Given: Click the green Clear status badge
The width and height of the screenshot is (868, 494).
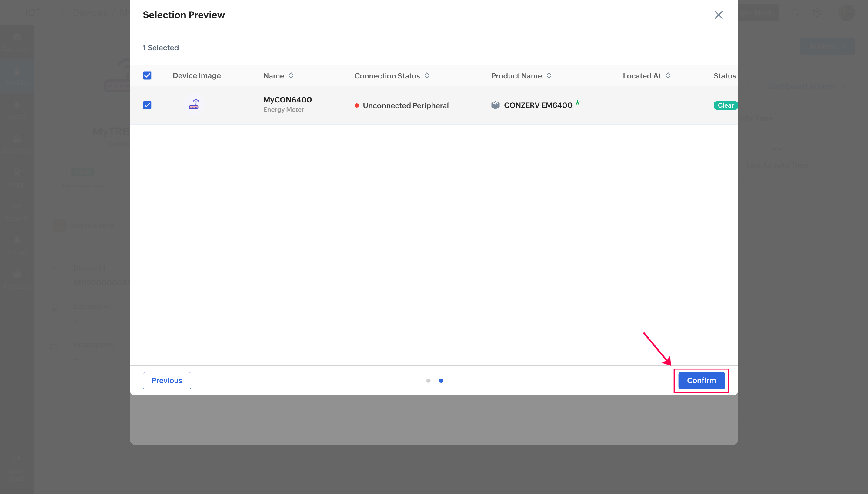Looking at the screenshot, I should pos(725,105).
